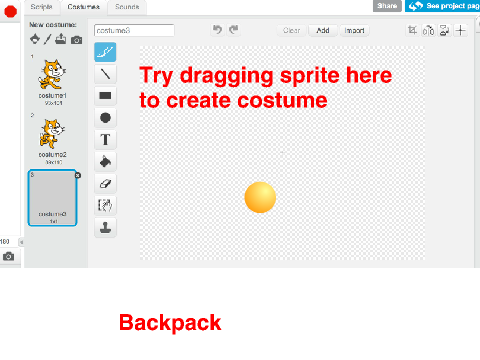The width and height of the screenshot is (480, 360).
Task: Collapse the stage with small arrow
Action: coord(21,242)
